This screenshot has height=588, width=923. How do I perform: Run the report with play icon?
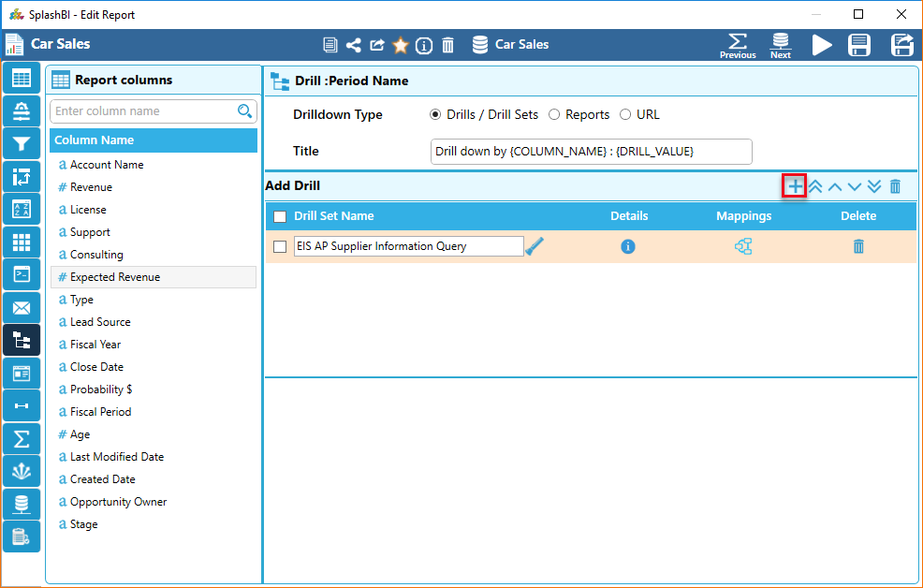(x=822, y=45)
